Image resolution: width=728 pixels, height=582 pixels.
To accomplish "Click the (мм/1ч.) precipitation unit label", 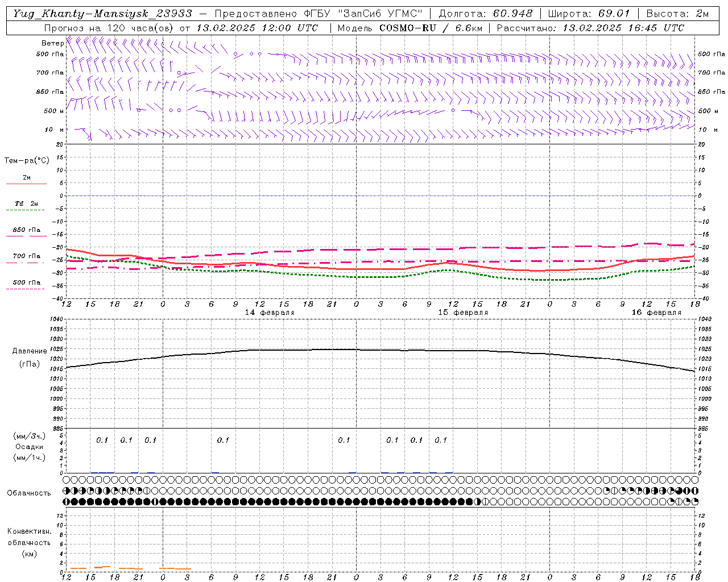I will coord(30,458).
